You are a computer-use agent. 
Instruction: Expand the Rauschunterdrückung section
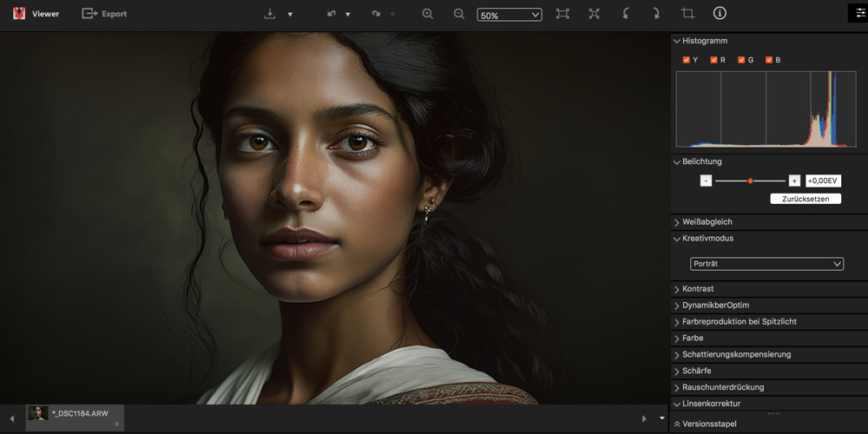(722, 387)
